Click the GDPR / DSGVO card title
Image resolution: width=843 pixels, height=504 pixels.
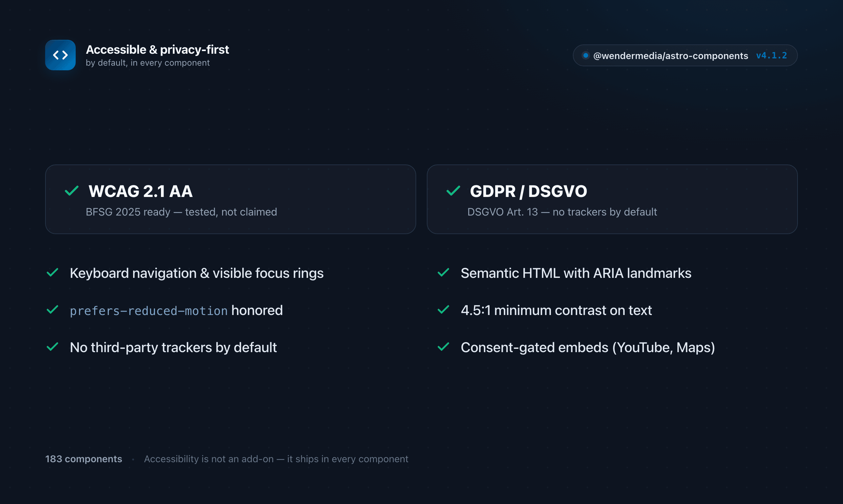(x=529, y=191)
